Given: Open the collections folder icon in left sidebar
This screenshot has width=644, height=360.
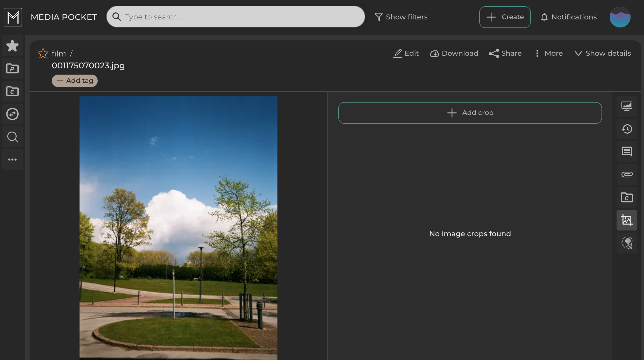Looking at the screenshot, I should (x=12, y=91).
